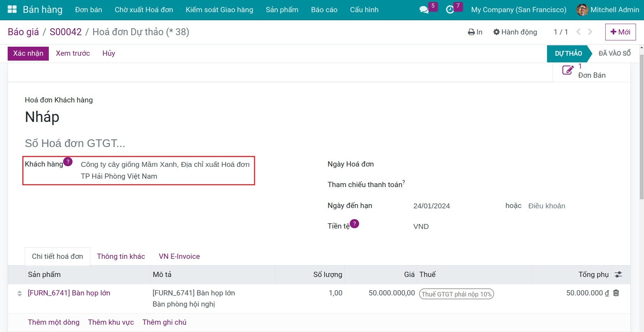The width and height of the screenshot is (644, 332).
Task: Show help tooltip beside Khách hàng
Action: click(x=68, y=162)
